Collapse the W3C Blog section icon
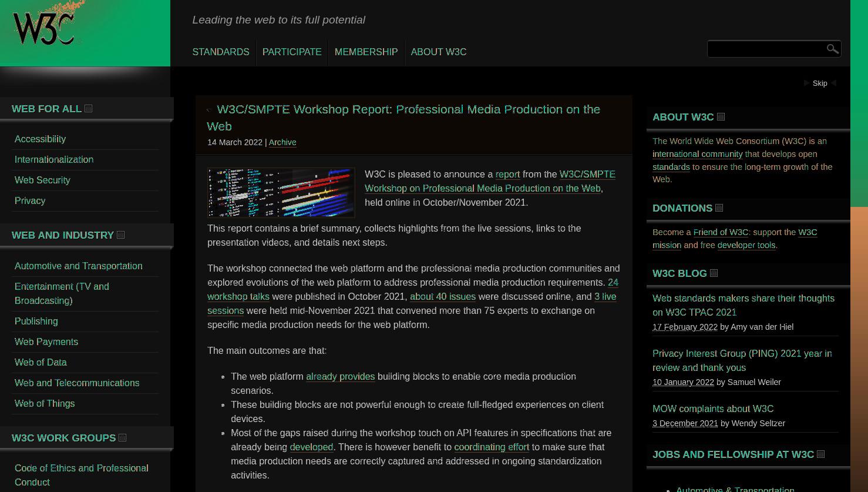The width and height of the screenshot is (868, 492). (714, 273)
